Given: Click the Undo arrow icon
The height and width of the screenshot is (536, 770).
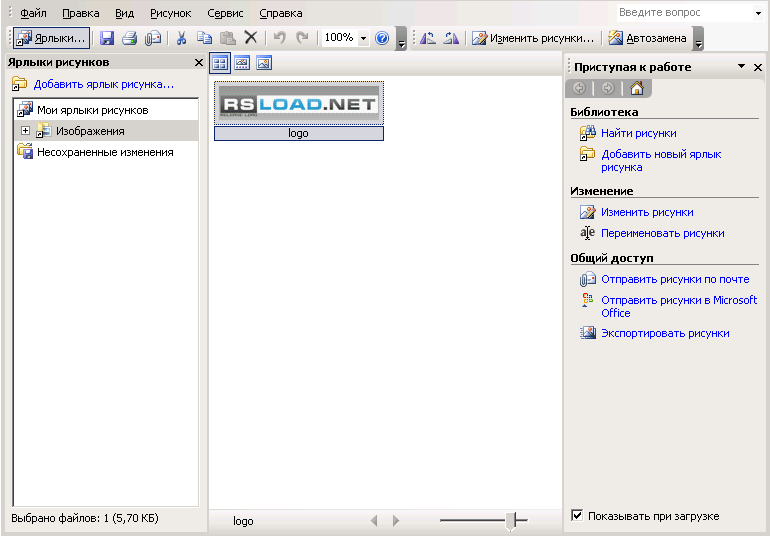Looking at the screenshot, I should pos(279,38).
